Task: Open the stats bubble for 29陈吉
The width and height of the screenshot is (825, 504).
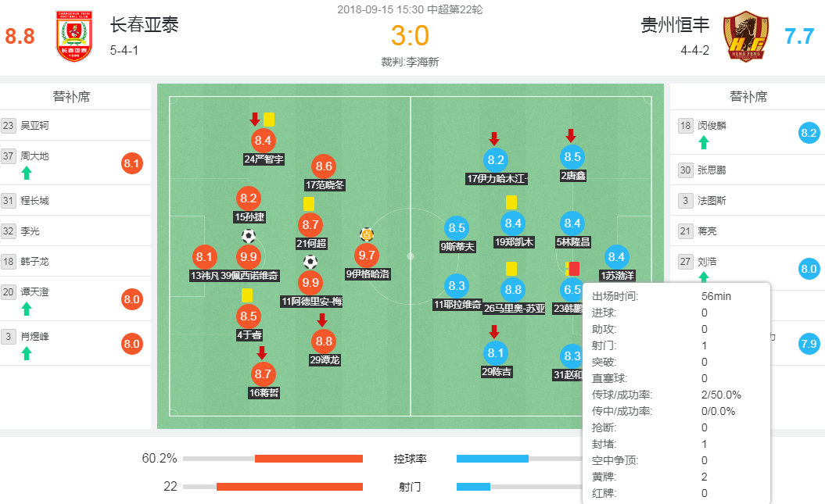Action: (x=495, y=354)
